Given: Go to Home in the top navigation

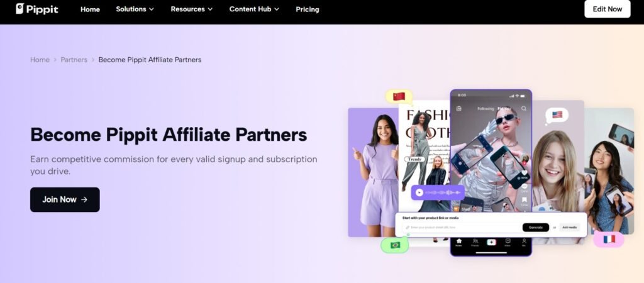Looking at the screenshot, I should (x=90, y=9).
